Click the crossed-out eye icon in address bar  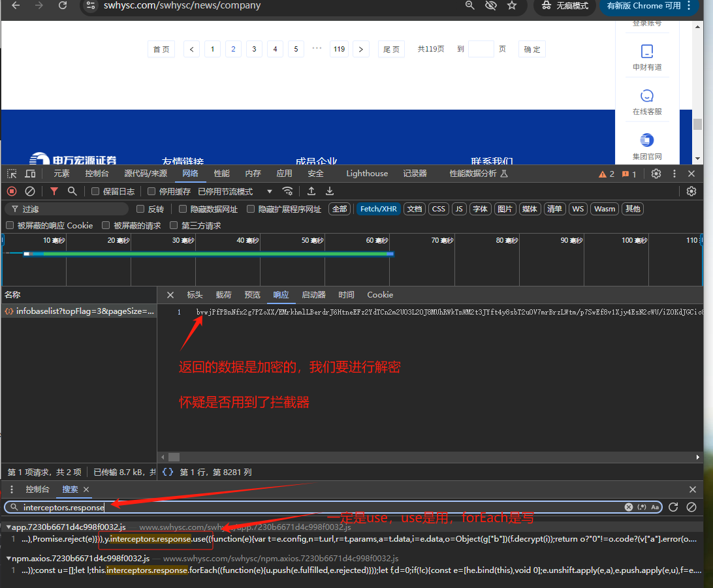point(490,5)
